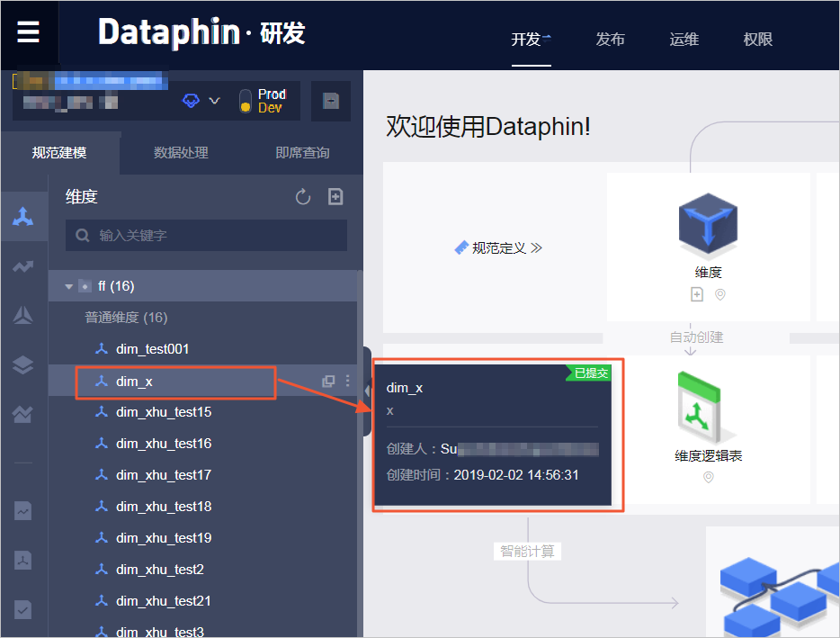Click the 维度逻辑表 label

(708, 455)
